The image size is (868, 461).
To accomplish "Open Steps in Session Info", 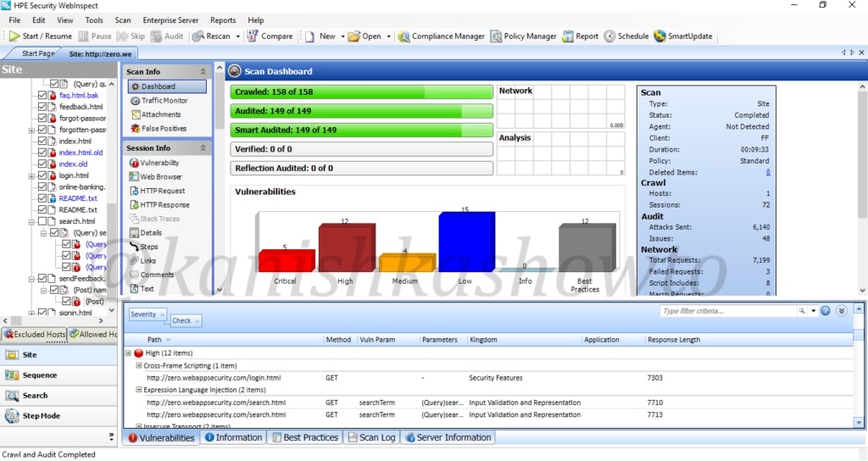I will coord(144,247).
